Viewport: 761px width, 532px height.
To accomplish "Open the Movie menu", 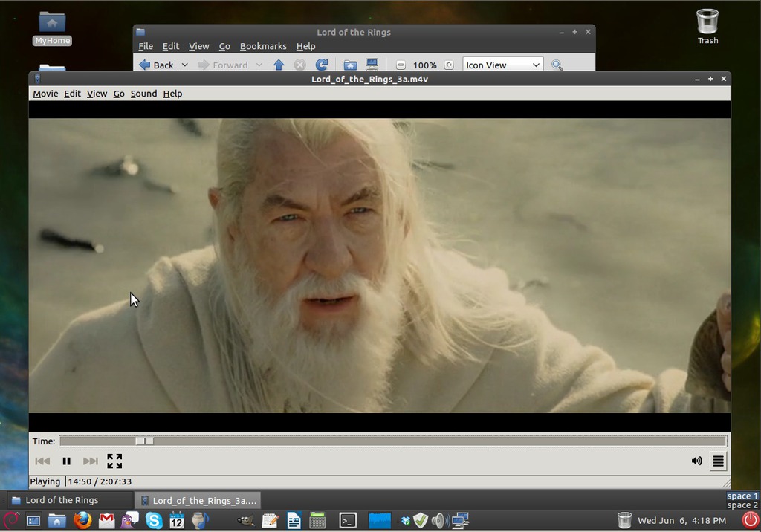I will click(45, 94).
